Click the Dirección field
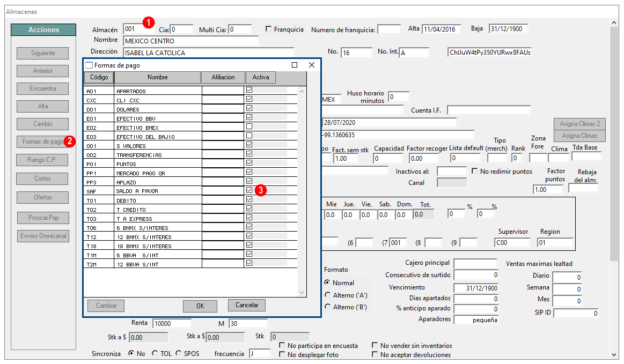The height and width of the screenshot is (364, 624). pyautogui.click(x=209, y=53)
